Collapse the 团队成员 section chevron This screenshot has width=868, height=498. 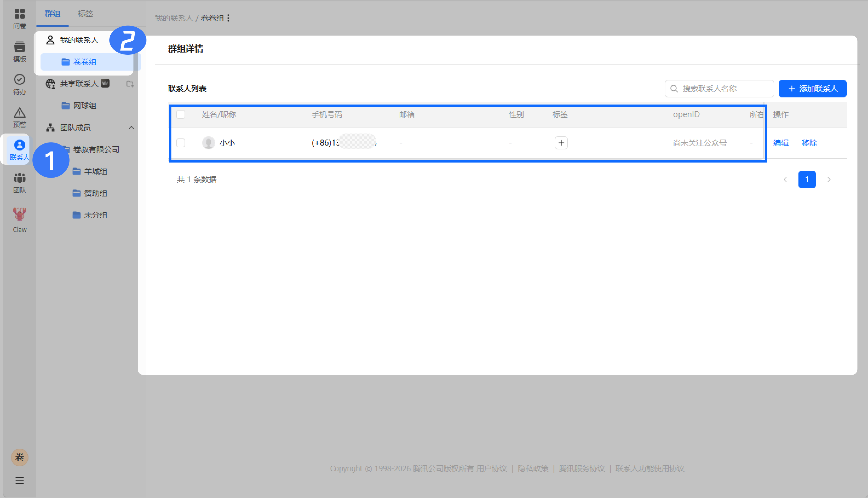[131, 128]
